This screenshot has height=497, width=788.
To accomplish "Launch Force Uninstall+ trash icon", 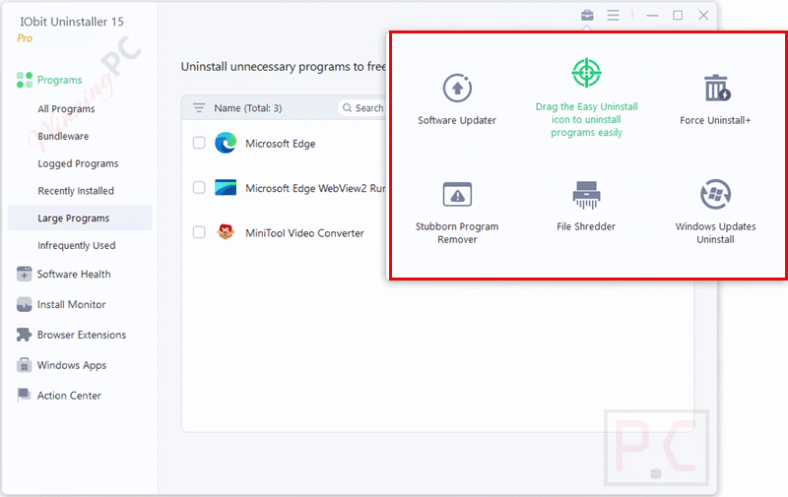I will click(717, 88).
